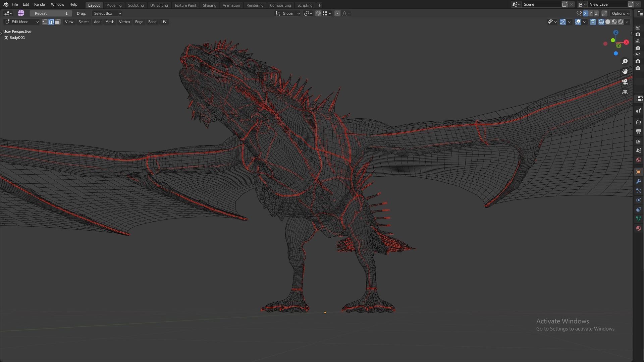Click the Blender logo menu

coord(6,4)
